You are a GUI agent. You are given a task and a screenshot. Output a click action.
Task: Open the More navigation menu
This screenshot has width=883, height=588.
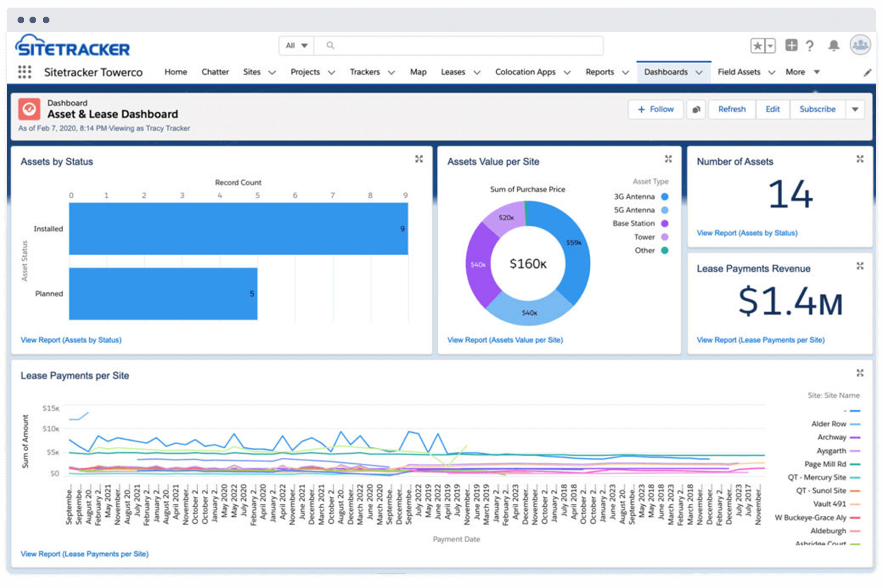click(802, 72)
